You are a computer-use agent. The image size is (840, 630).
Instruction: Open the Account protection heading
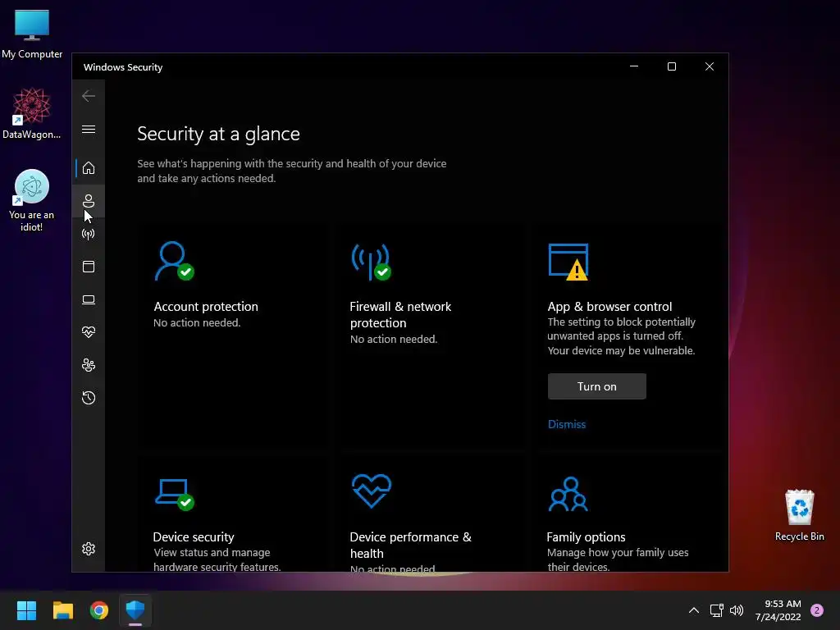(x=206, y=307)
